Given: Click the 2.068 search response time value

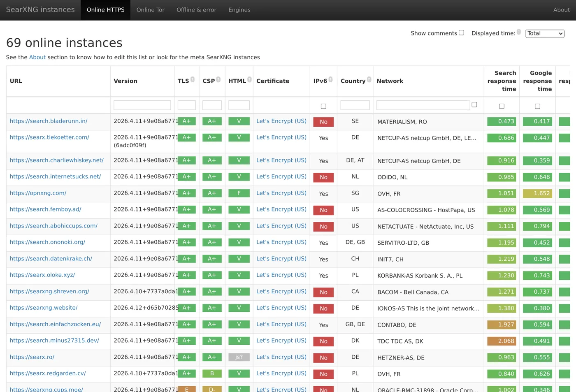Looking at the screenshot, I should click(x=502, y=341).
